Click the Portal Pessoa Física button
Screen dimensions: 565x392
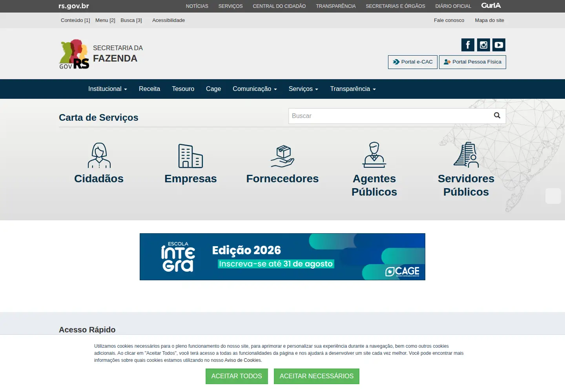coord(472,62)
